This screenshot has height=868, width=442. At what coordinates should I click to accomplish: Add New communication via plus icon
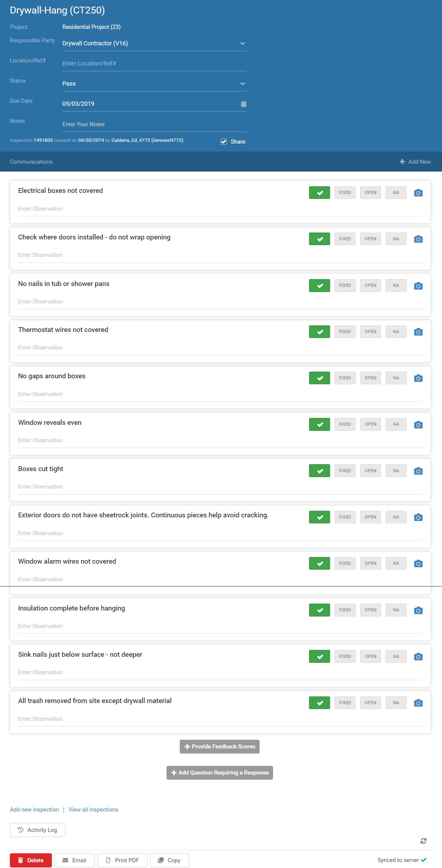pos(402,162)
